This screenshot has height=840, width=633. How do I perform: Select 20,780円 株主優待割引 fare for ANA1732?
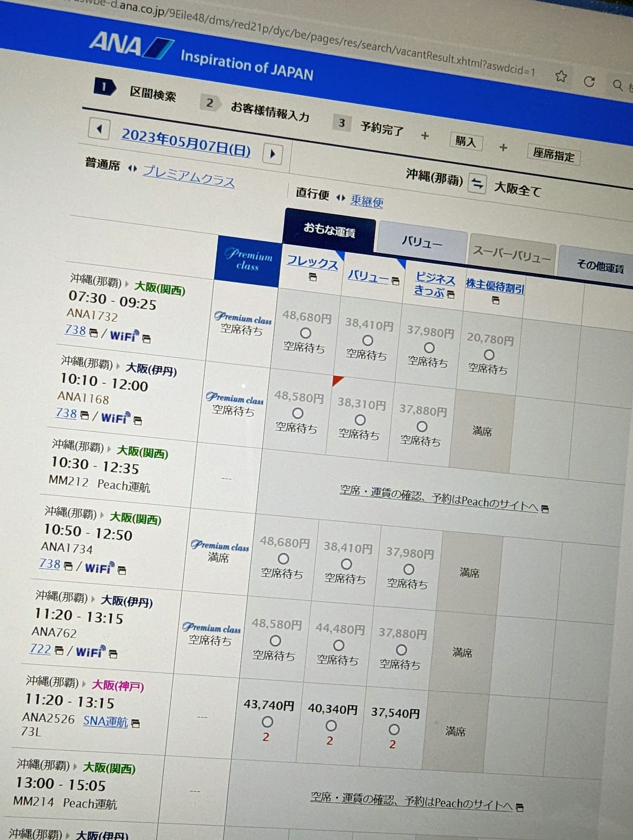(489, 355)
